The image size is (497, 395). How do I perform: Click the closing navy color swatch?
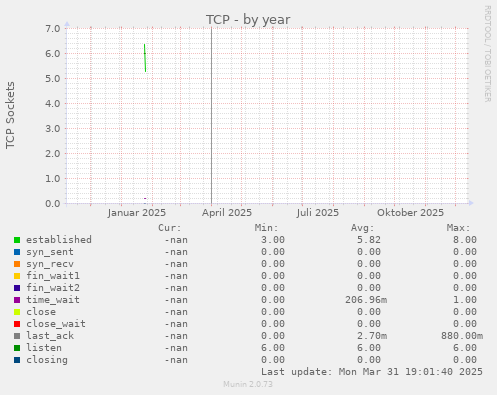coord(17,360)
